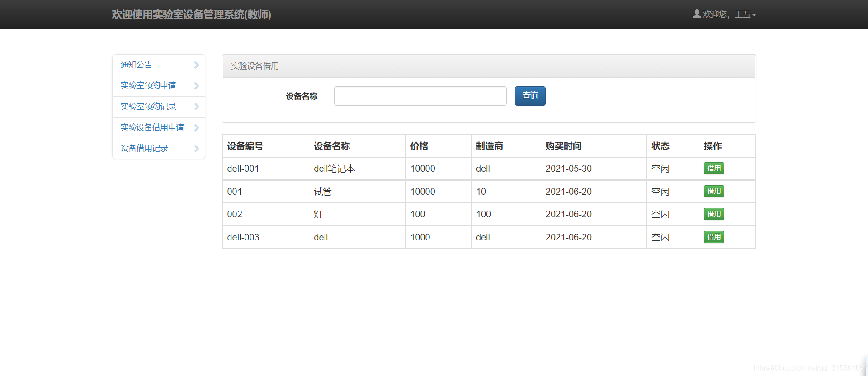This screenshot has width=868, height=376.
Task: Click the 设备名称 table column header
Action: coord(357,146)
